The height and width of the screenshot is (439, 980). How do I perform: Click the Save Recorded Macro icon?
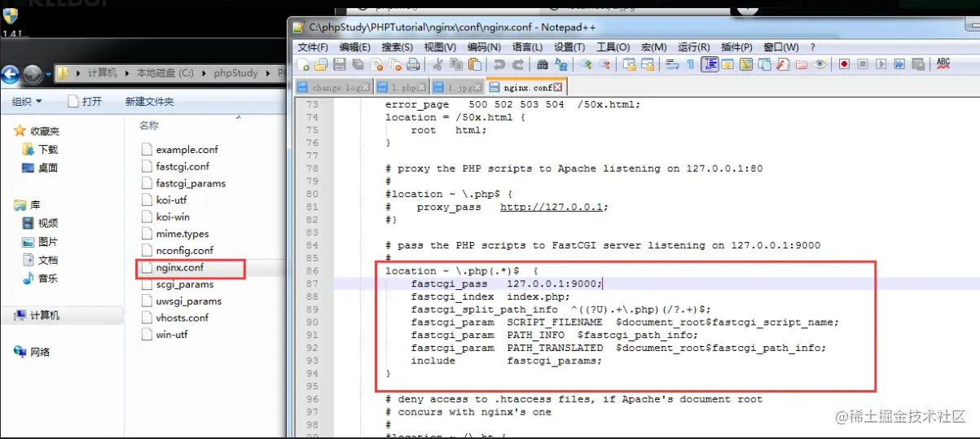click(x=918, y=64)
